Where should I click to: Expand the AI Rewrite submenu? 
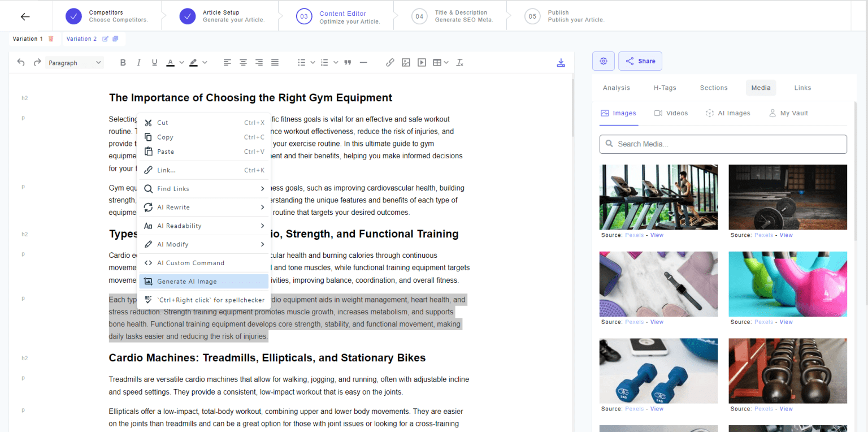tap(262, 208)
